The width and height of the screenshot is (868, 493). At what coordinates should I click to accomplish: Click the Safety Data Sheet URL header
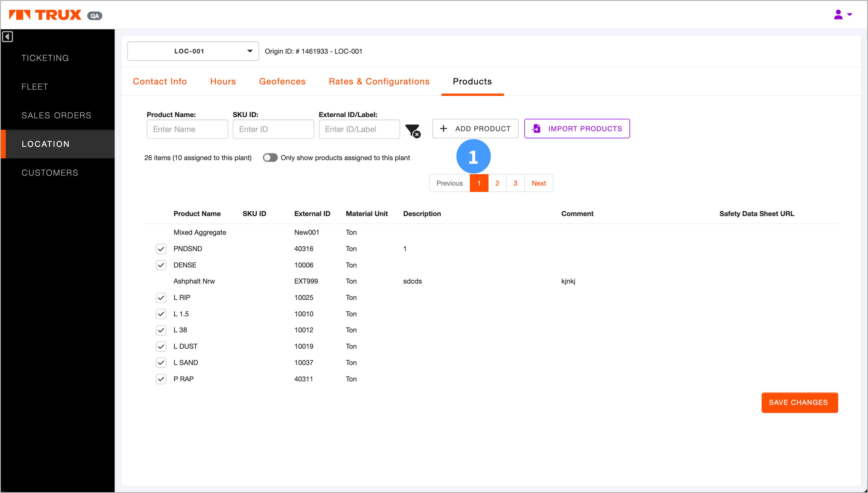pos(756,214)
